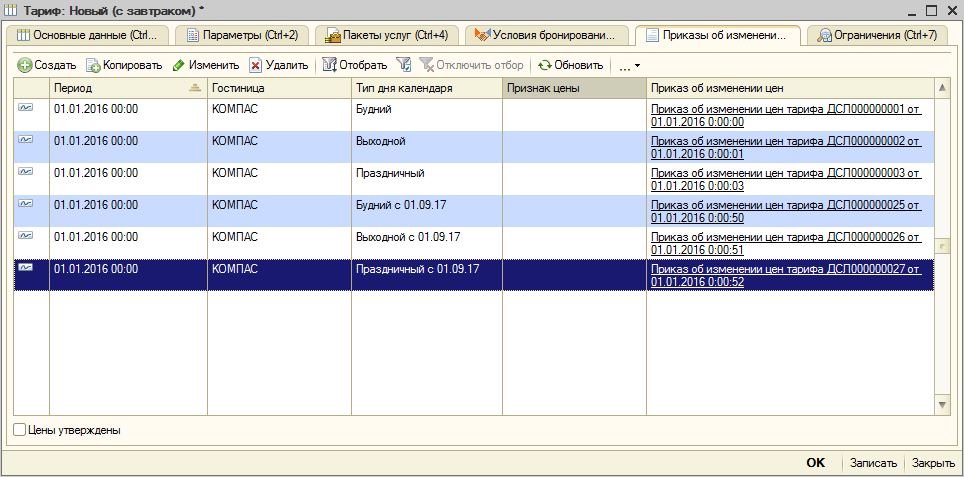The image size is (964, 477).
Task: Select the 'Праздничный' calendar day type cell
Action: tap(427, 179)
